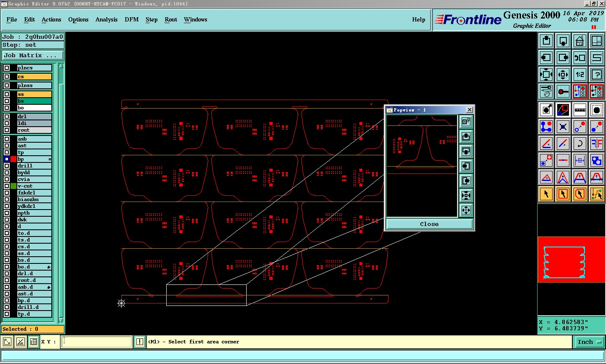Open the Inch units dropdown
This screenshot has height=364, width=606.
pos(589,342)
